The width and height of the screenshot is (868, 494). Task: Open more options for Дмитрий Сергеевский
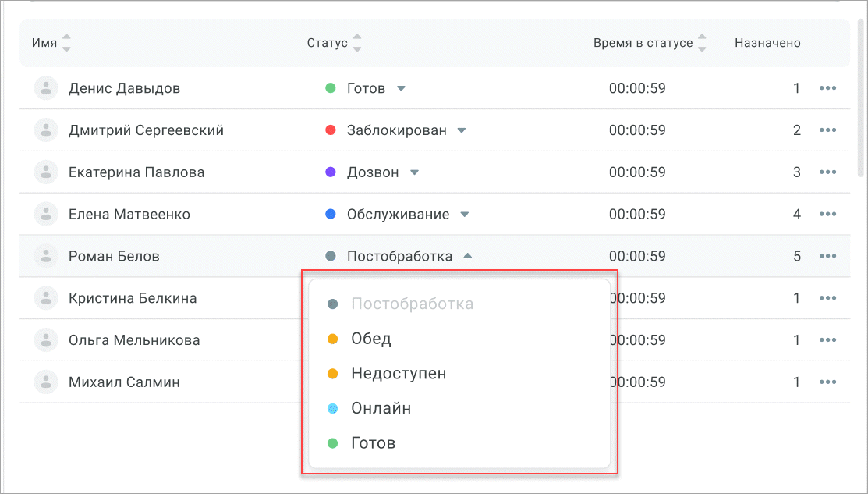tap(827, 130)
